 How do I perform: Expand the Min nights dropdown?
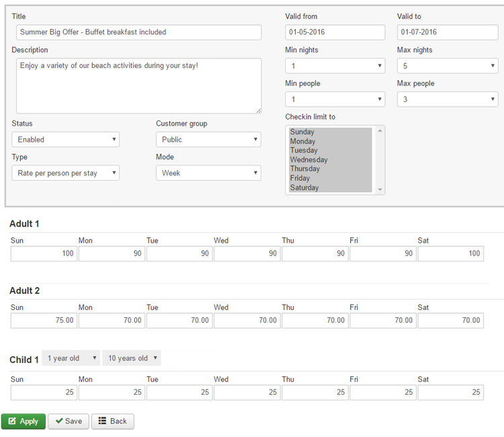[335, 66]
